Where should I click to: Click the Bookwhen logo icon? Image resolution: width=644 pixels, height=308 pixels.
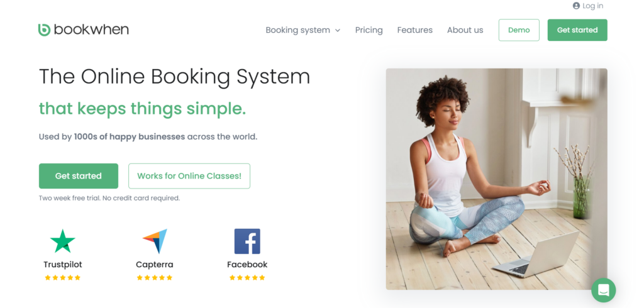[x=44, y=30]
